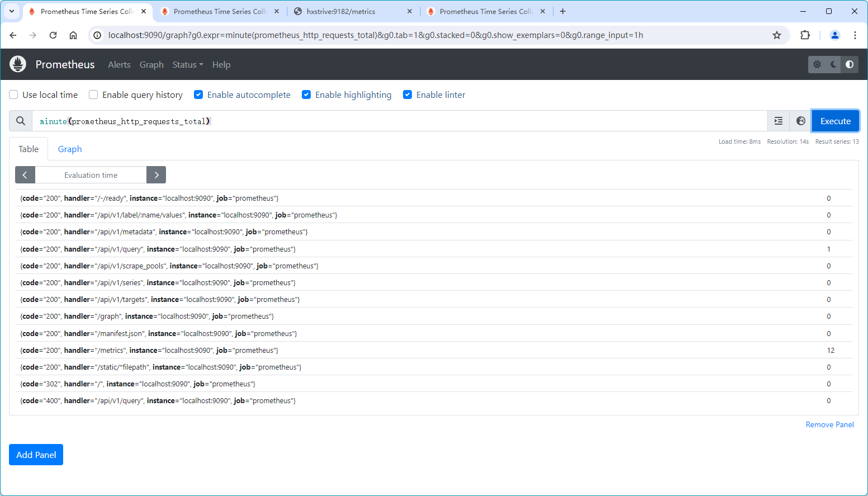
Task: Reload the current page
Action: 53,35
